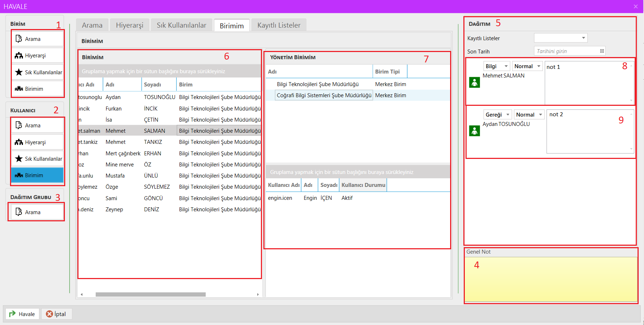Click the green user icon for Aydan TOSUNOĞLU

pos(474,131)
